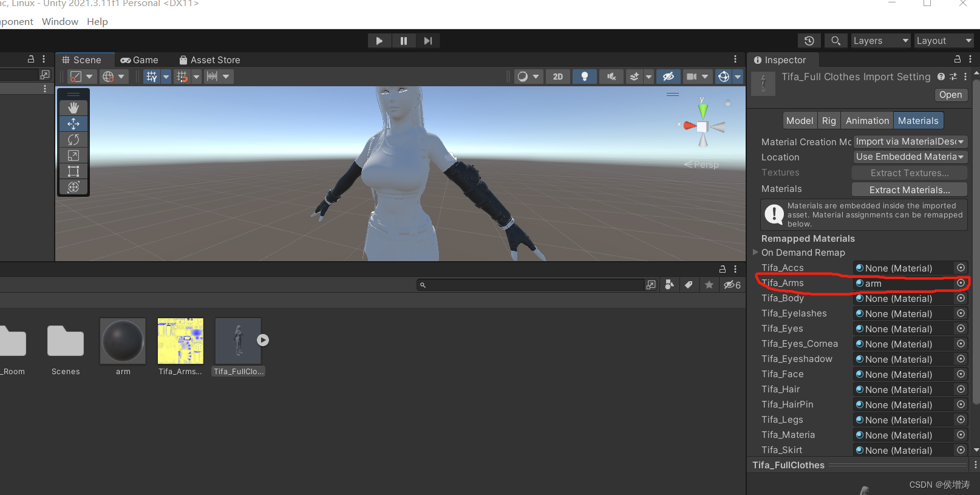
Task: Select the Hand view tool
Action: 73,108
